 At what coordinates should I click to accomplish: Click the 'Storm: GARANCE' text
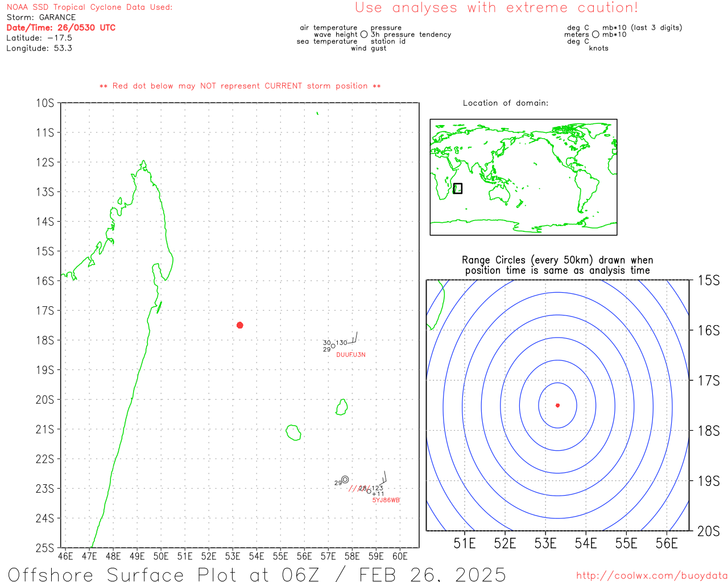click(x=41, y=18)
